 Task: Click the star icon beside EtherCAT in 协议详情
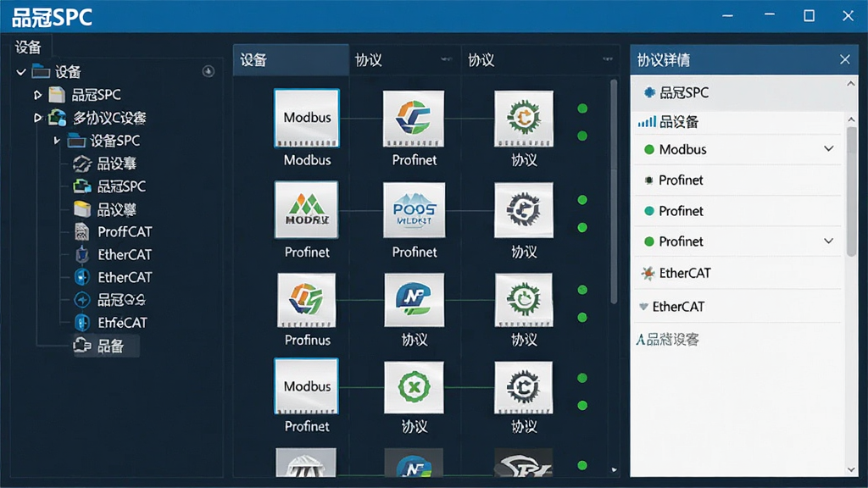(x=648, y=273)
